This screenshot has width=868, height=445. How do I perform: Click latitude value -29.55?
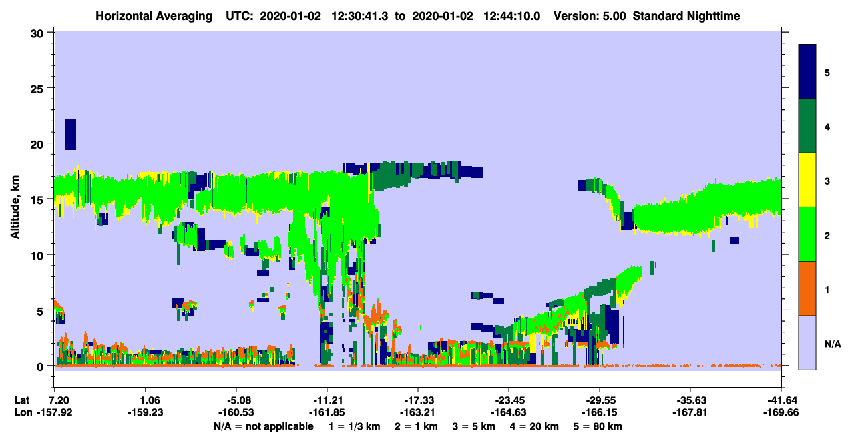coord(599,400)
